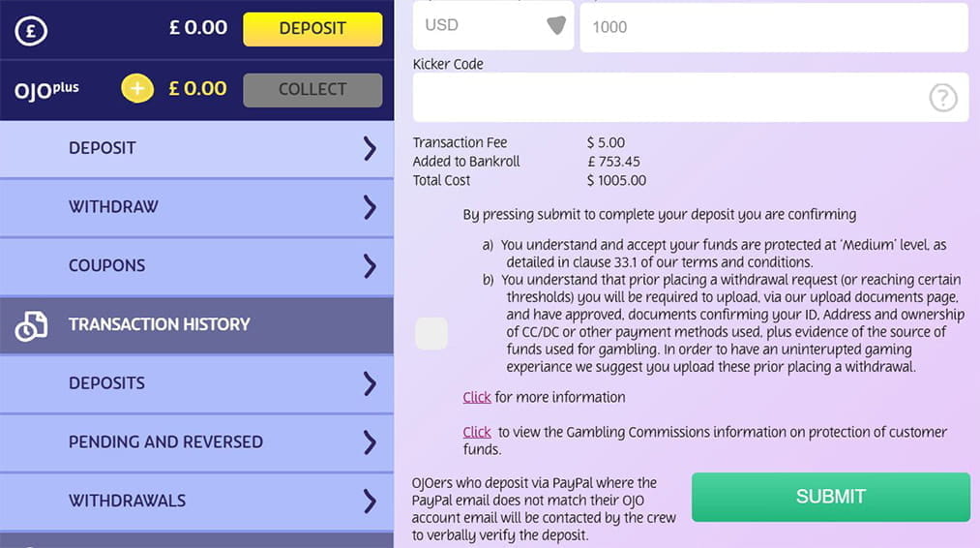Open the Kicker Code help question icon
The height and width of the screenshot is (548, 980).
[x=942, y=98]
